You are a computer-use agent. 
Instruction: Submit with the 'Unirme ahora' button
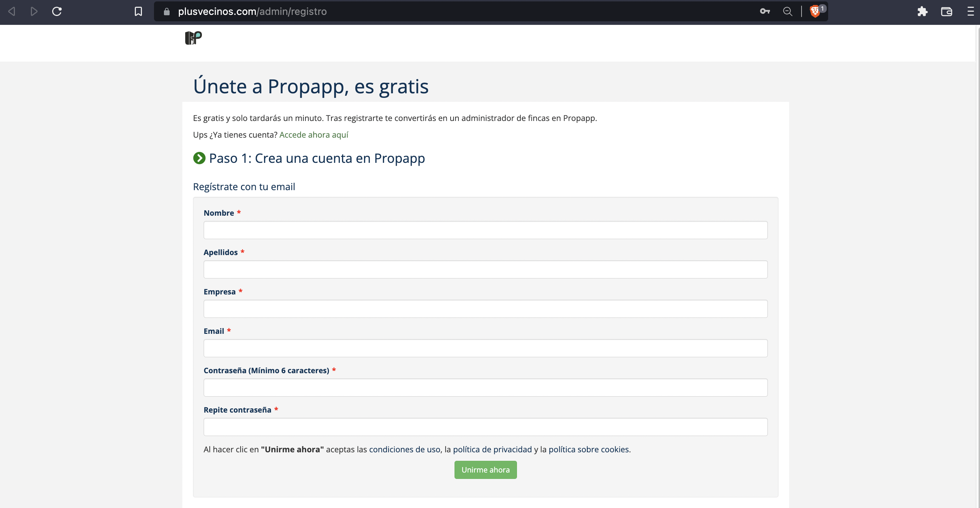(485, 470)
